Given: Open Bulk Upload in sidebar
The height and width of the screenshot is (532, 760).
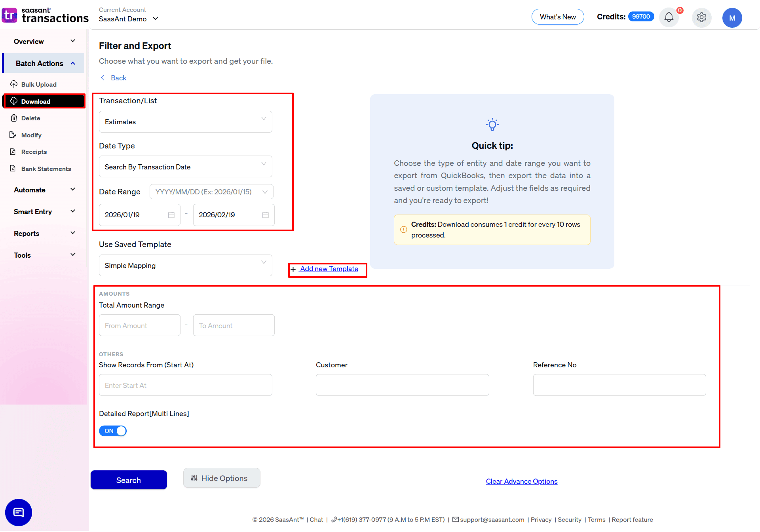Looking at the screenshot, I should click(39, 85).
